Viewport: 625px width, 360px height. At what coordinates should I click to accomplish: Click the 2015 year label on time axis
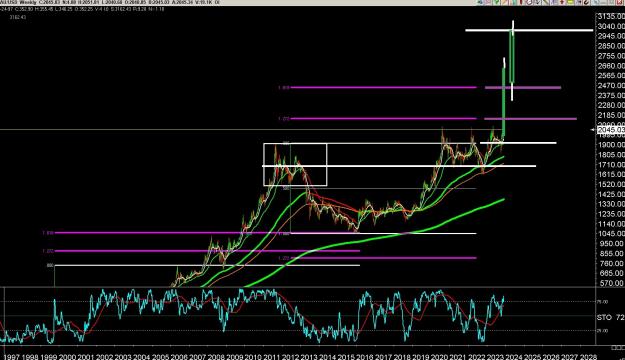click(346, 356)
